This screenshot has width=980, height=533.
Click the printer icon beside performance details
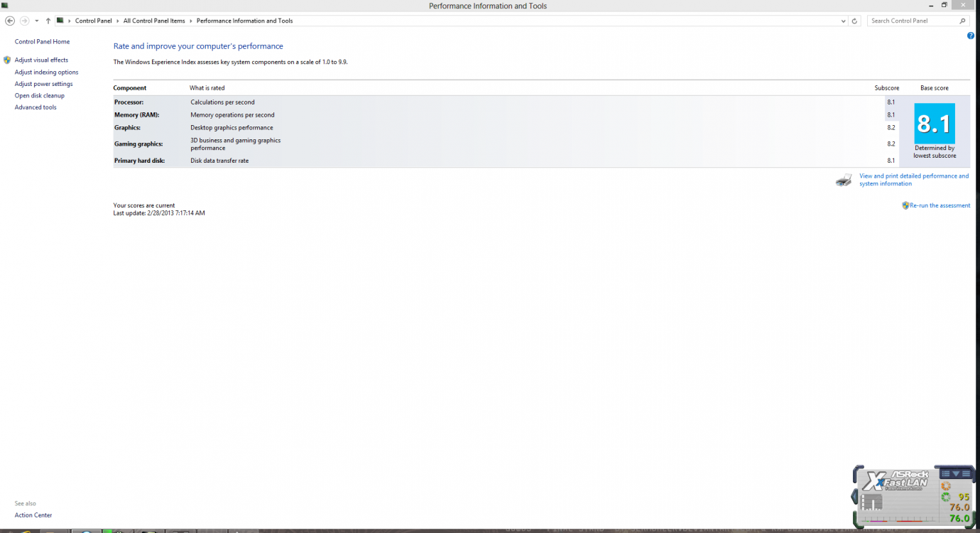pyautogui.click(x=844, y=180)
